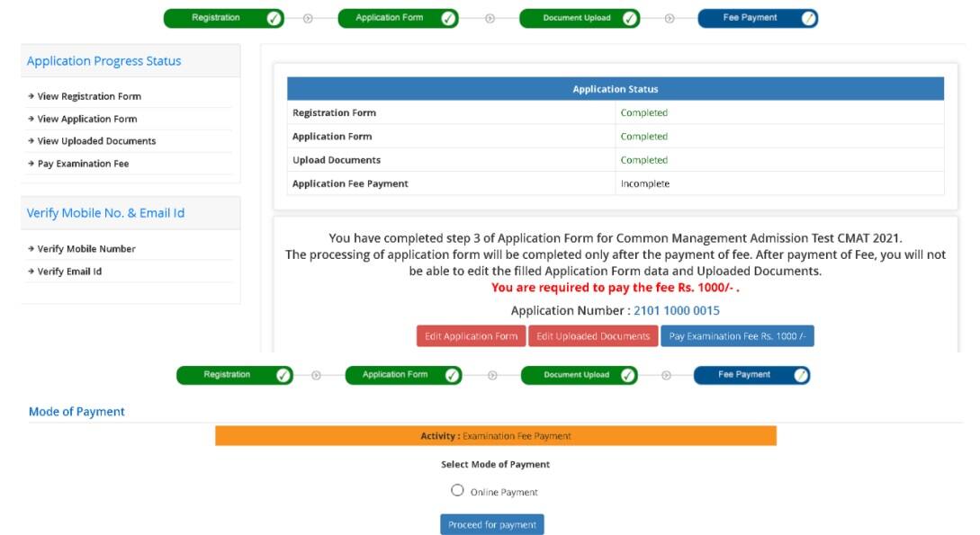Open the bottom Application Form step tab
Image resolution: width=980 pixels, height=535 pixels.
[x=404, y=375]
